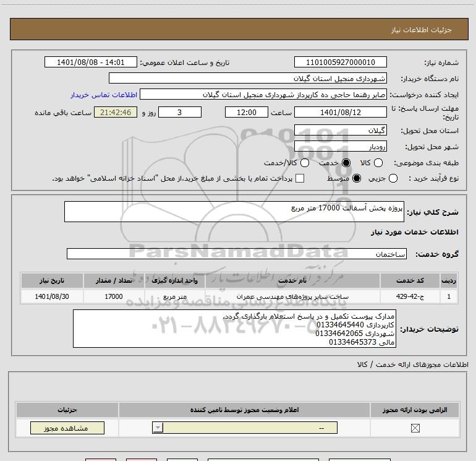Click the buyer notes text area
The width and height of the screenshot is (476, 461).
(x=234, y=329)
